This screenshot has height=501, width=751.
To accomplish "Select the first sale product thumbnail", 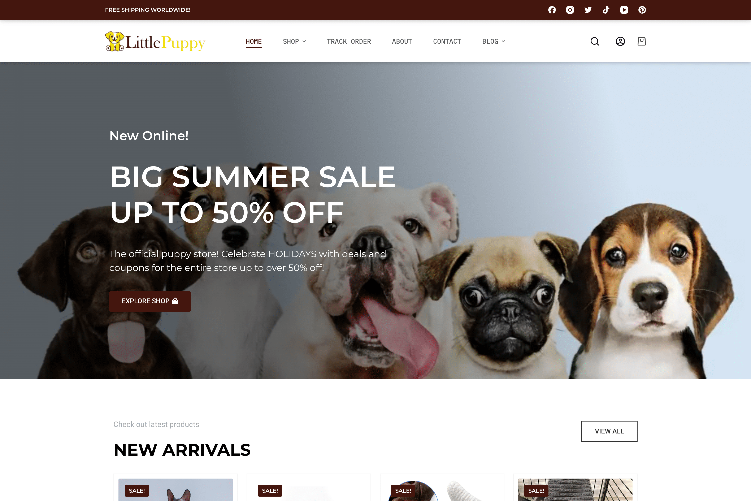I will (x=175, y=490).
